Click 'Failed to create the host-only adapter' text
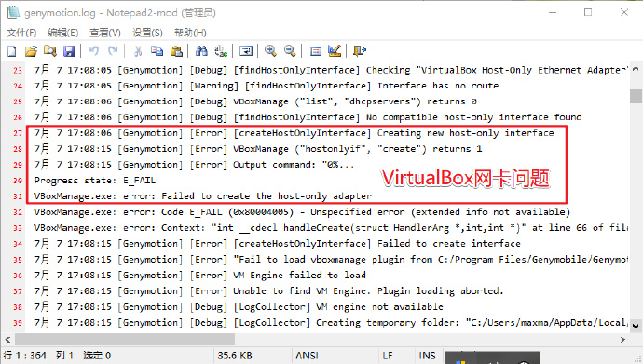Viewport: 643px width, 364px height. click(267, 196)
